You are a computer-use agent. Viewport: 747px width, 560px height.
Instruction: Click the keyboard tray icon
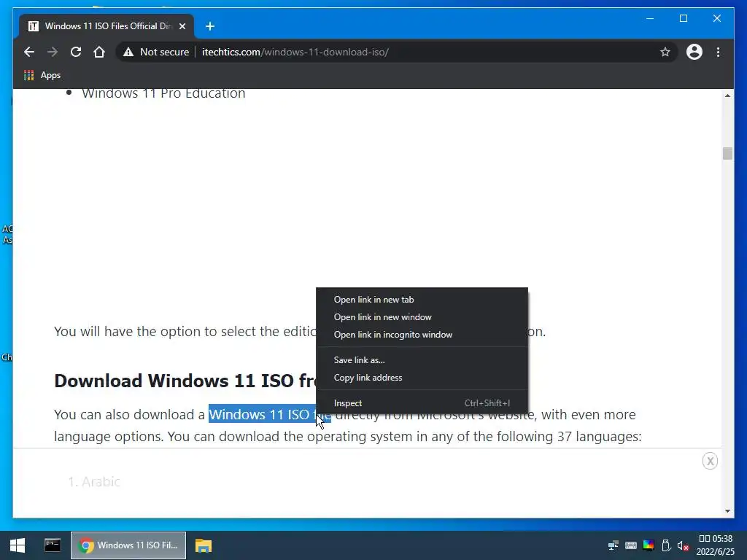(x=631, y=545)
